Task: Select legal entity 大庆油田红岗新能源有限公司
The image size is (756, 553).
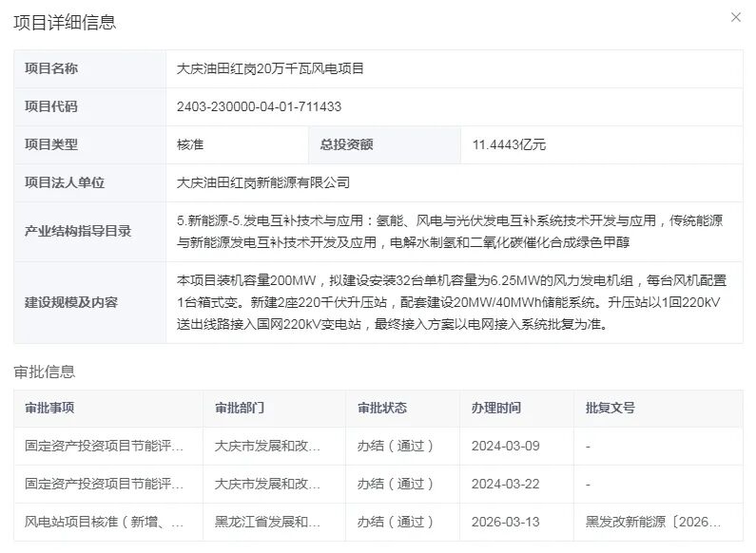Action: point(263,182)
